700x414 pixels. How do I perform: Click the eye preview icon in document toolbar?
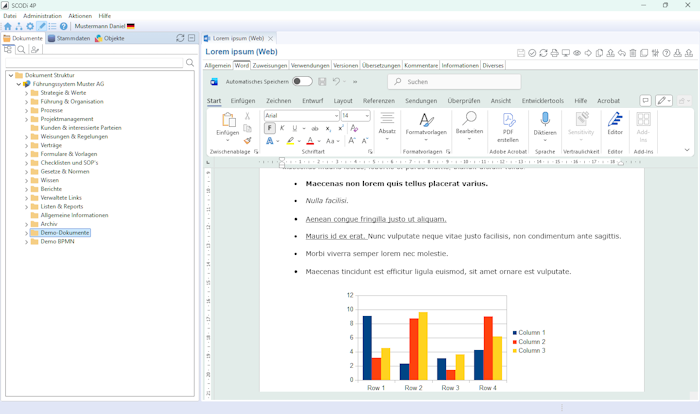(x=577, y=53)
